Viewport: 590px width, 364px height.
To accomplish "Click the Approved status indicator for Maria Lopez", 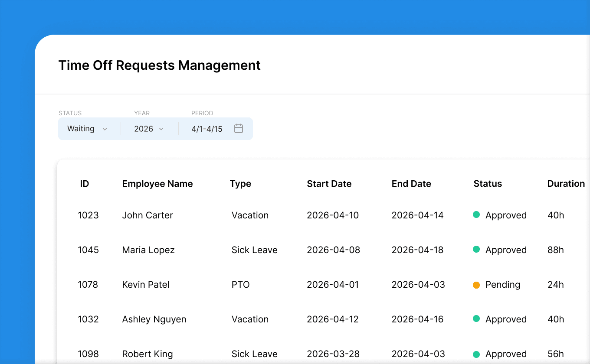I will pyautogui.click(x=477, y=250).
